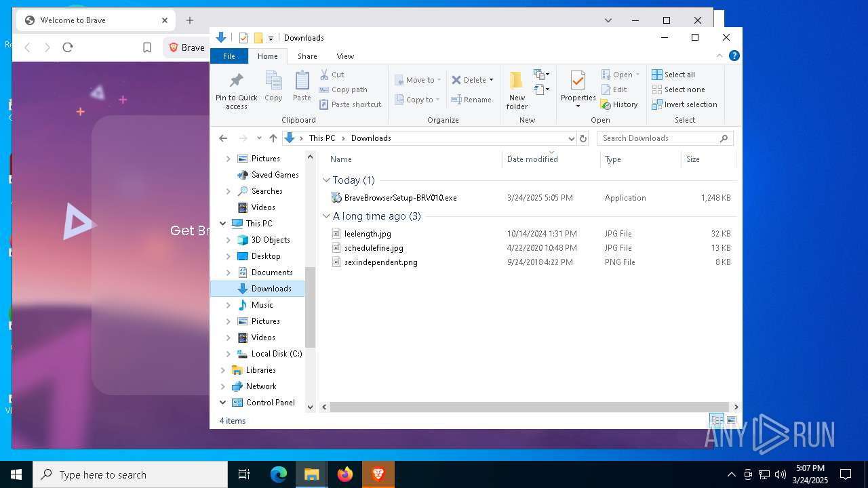Click the Cut scissors icon

click(x=324, y=75)
